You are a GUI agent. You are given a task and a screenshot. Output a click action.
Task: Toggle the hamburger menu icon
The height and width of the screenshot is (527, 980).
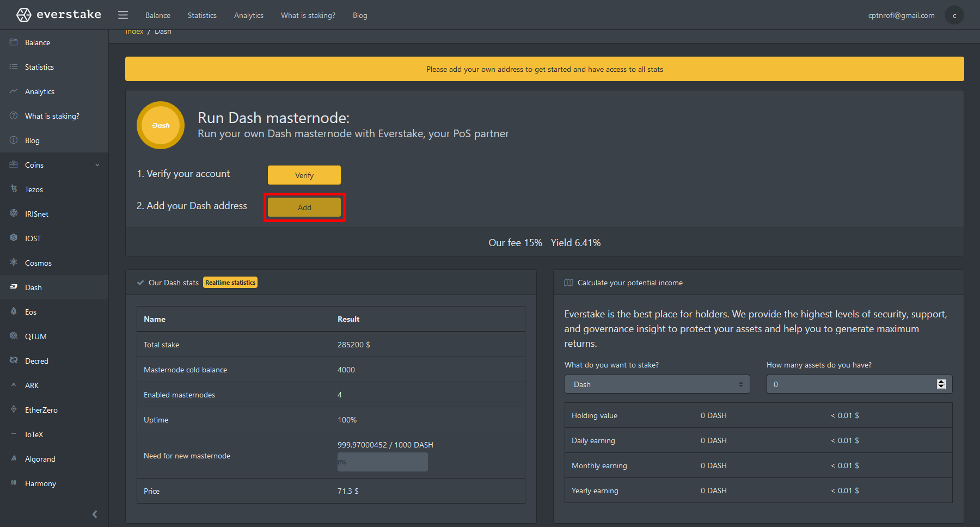123,15
